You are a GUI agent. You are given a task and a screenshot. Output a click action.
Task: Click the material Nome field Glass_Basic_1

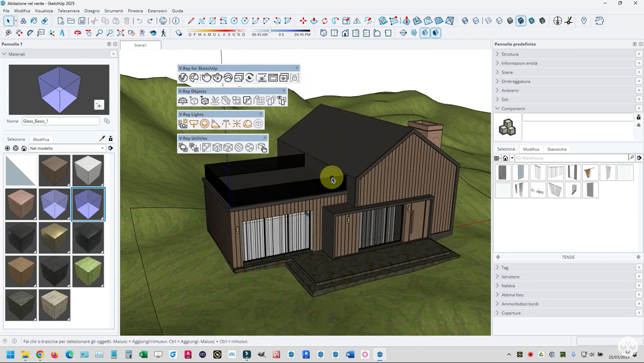[x=60, y=121]
